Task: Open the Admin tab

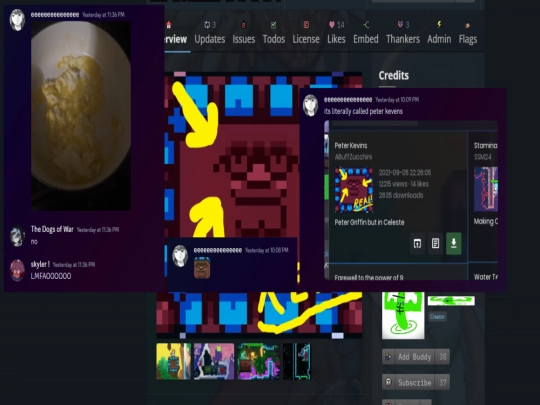Action: pyautogui.click(x=439, y=33)
